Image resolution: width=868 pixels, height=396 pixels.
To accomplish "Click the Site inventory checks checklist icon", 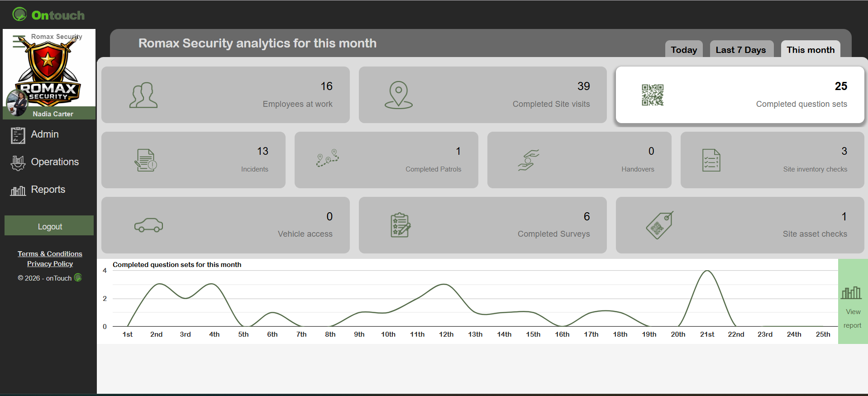I will (x=711, y=160).
